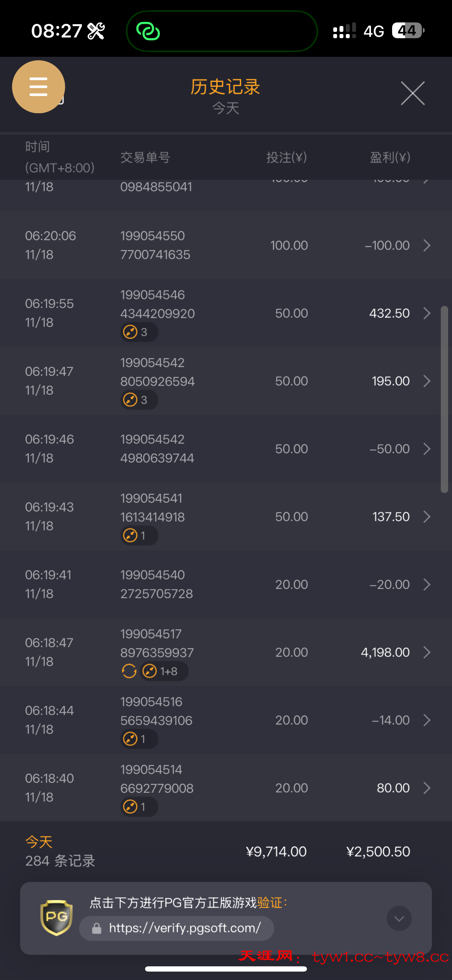Expand details of the 4,198.00 win record
Screen dimensions: 452x980
click(x=427, y=652)
